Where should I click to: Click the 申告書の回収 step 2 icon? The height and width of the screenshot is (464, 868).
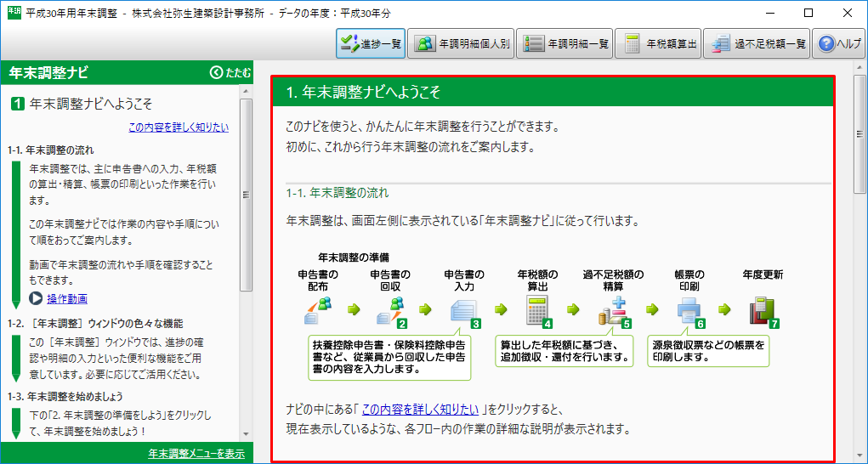391,310
